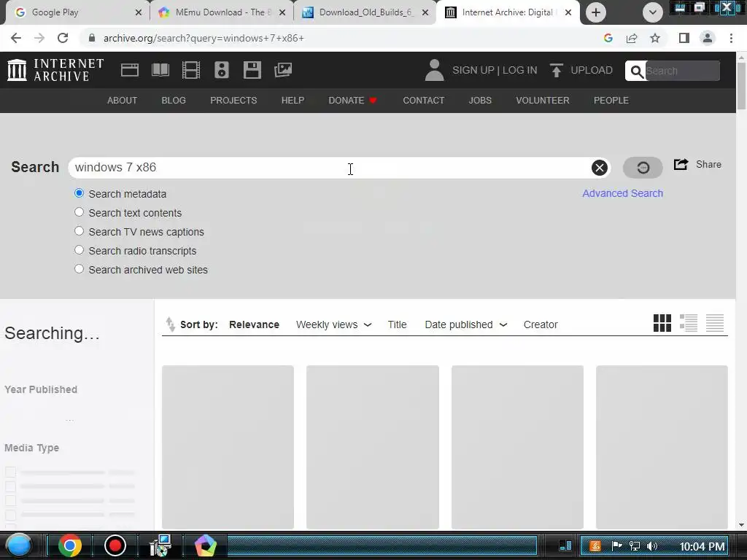Screen dimensions: 747x560
Task: Go back in browser history
Action: (x=16, y=38)
